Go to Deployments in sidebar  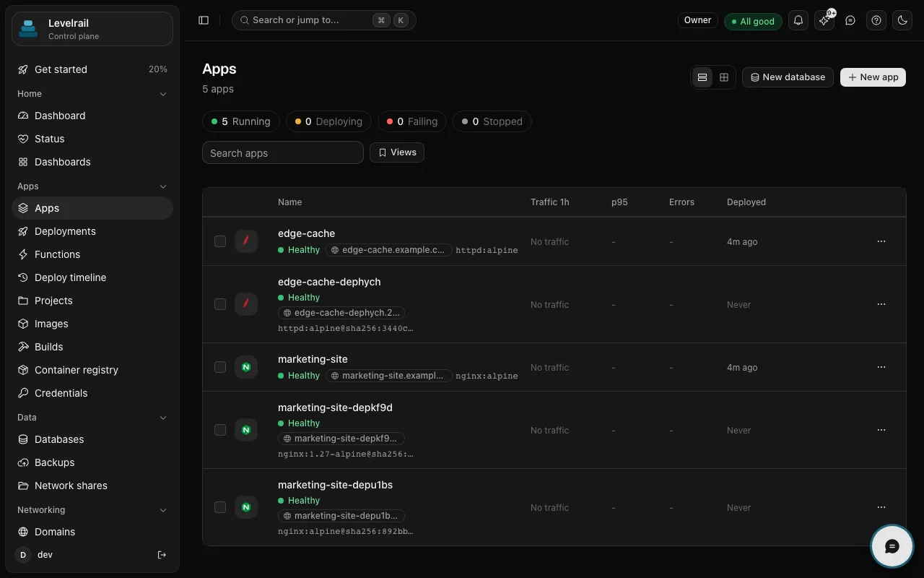point(92,231)
